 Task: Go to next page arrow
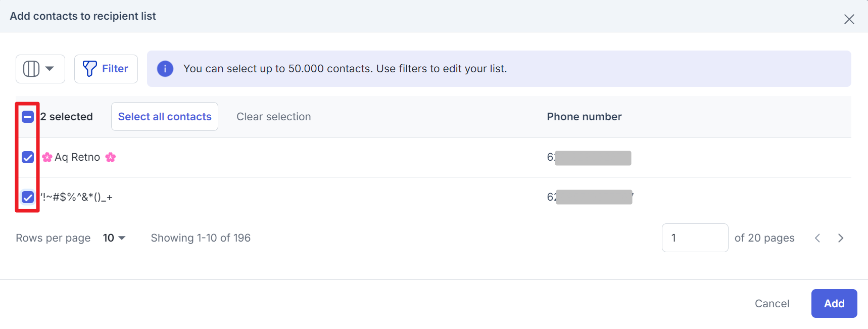841,238
